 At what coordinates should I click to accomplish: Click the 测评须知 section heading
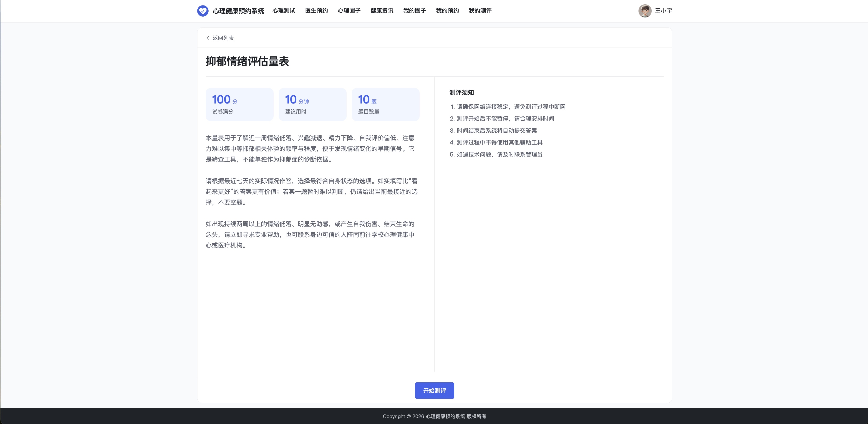pos(461,92)
